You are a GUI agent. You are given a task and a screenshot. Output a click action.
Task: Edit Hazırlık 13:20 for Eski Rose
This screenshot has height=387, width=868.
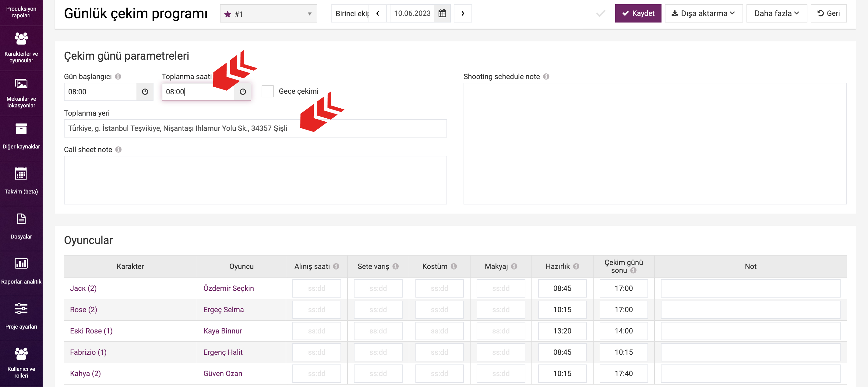click(562, 331)
